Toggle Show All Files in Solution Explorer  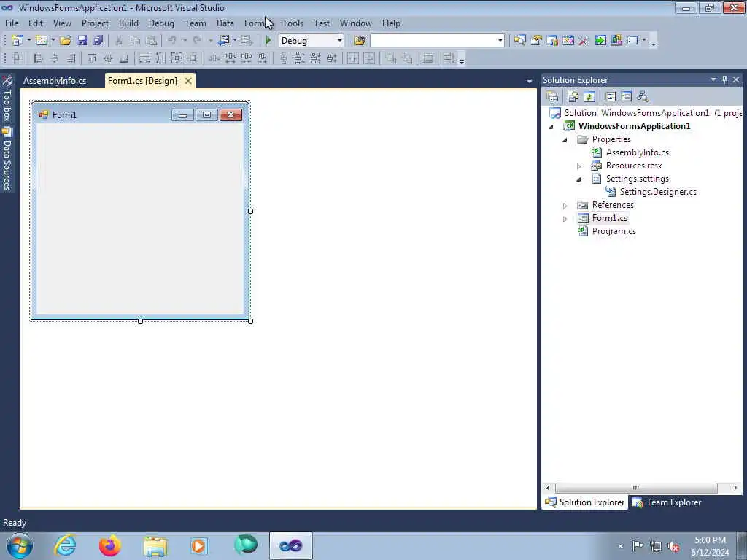(x=573, y=97)
